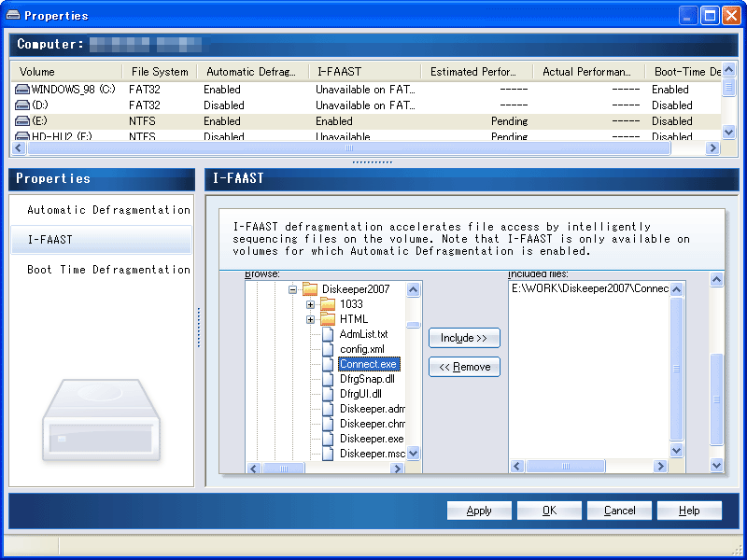
Task: Click the DfrgUI.dll file icon
Action: click(328, 394)
